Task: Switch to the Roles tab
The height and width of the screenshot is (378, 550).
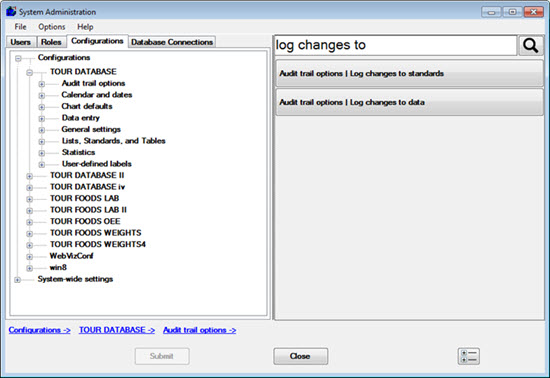Action: [51, 42]
